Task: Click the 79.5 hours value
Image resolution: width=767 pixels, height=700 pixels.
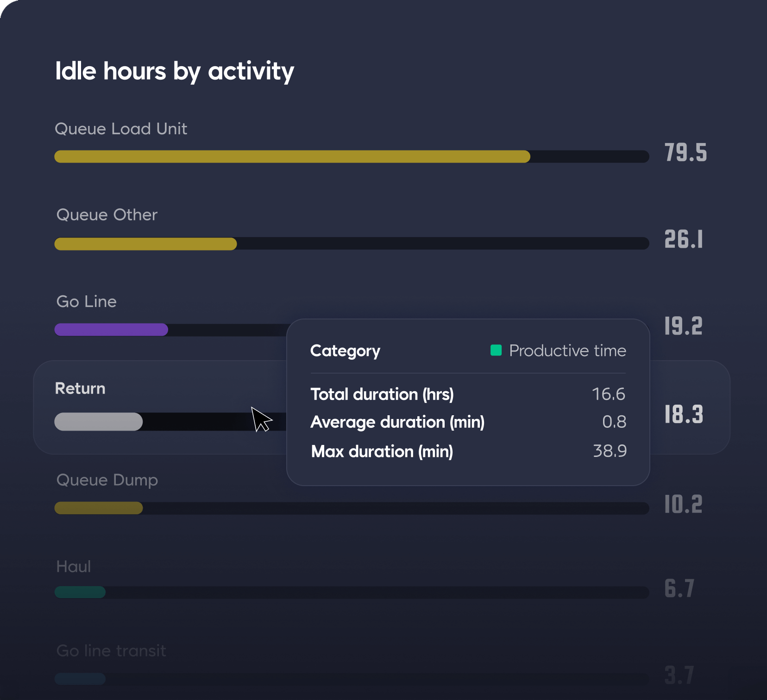Action: point(686,153)
